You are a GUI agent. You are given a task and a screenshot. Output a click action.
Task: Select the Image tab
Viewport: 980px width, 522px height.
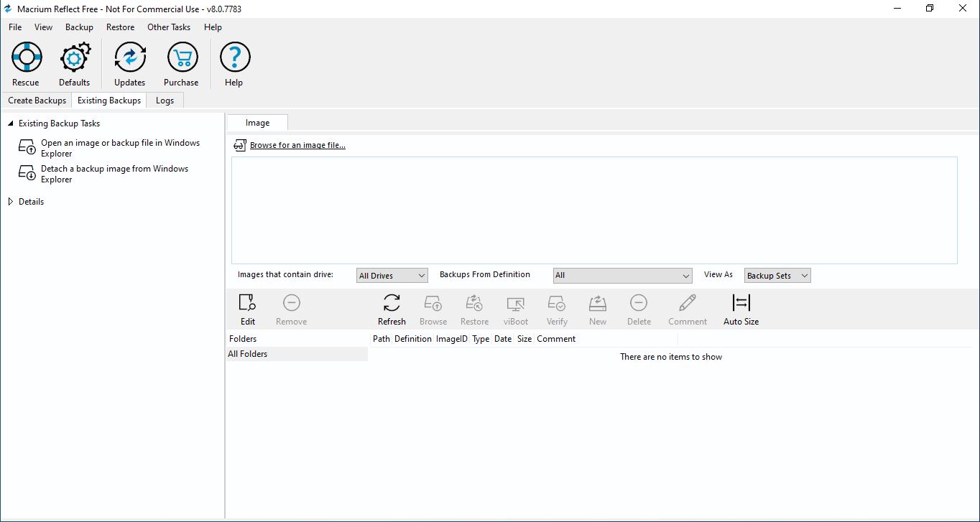pos(258,123)
